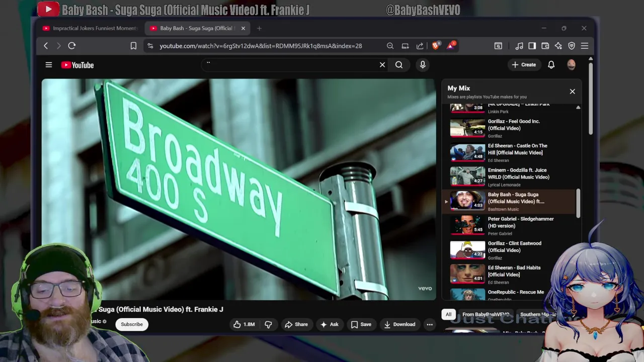Click the install app icon in the address bar
644x362 pixels.
coord(405,46)
